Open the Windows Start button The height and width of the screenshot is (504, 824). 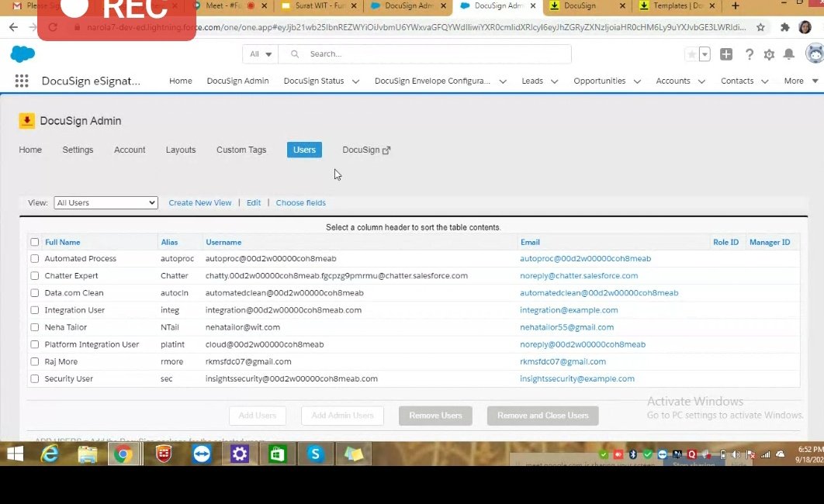(16, 454)
